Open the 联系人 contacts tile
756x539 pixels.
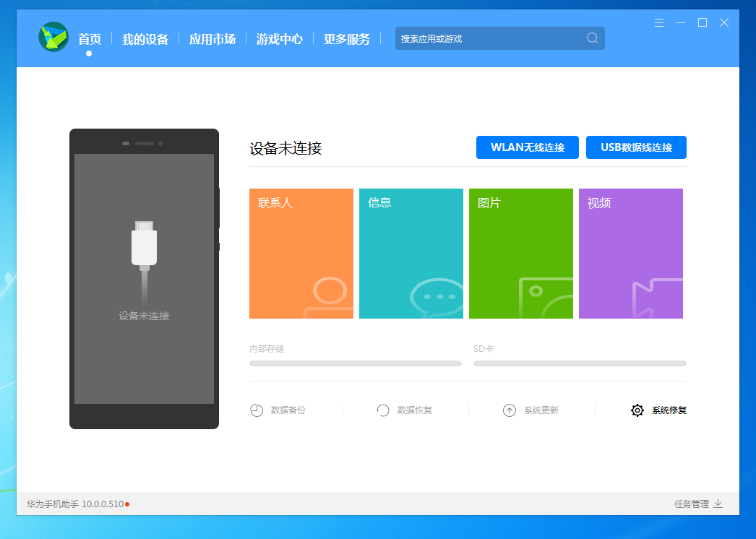point(301,254)
